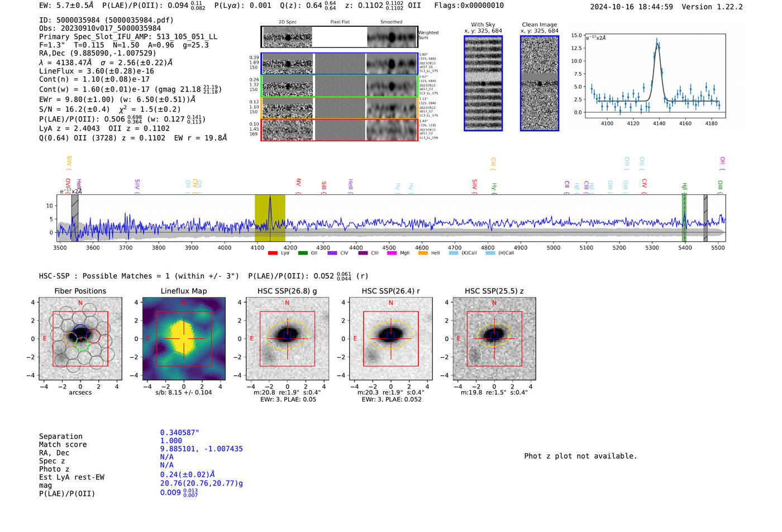
Task: Click the red fiber circle in Fiber Positions
Action: (x=93, y=337)
